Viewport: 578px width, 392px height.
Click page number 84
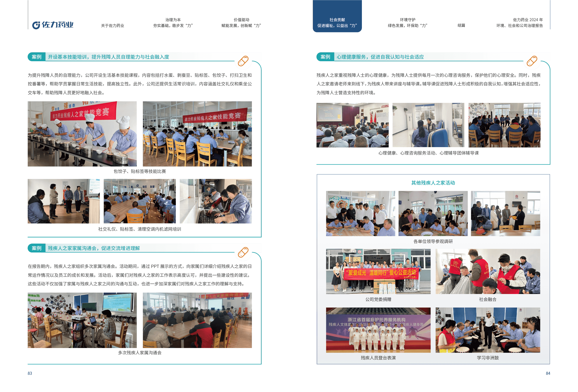click(548, 373)
